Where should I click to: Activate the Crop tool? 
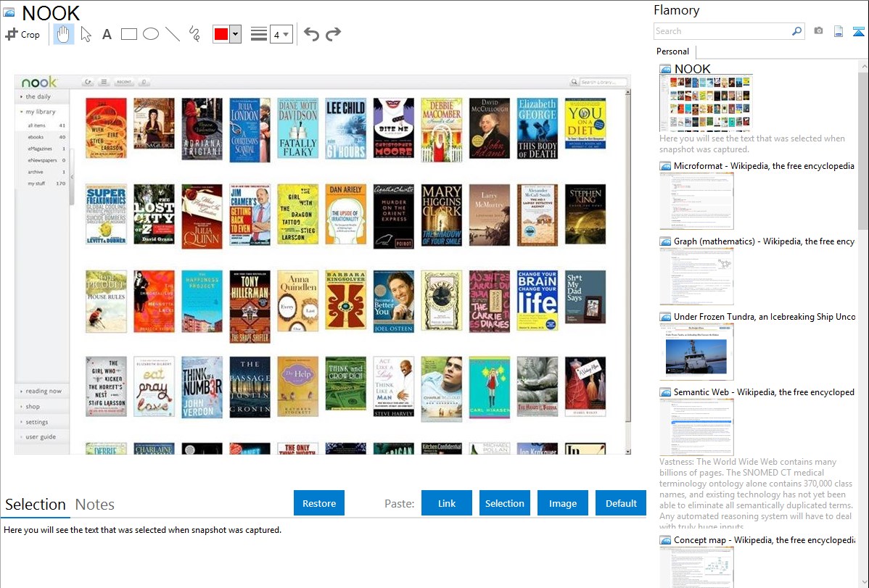(22, 34)
